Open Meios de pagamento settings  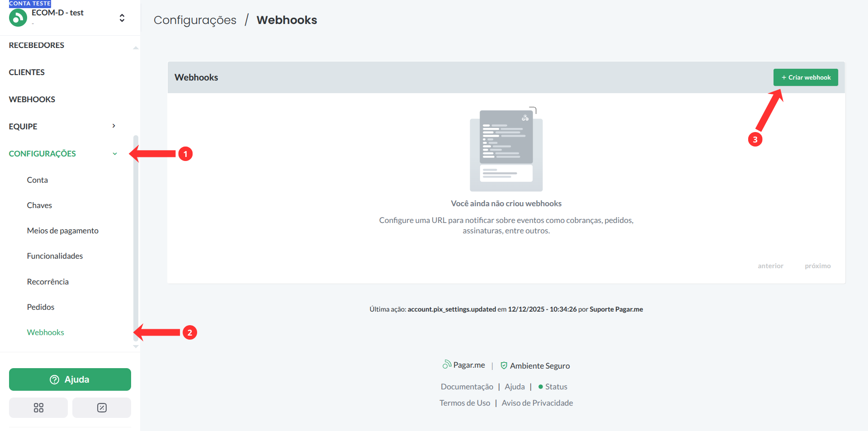[x=62, y=231]
